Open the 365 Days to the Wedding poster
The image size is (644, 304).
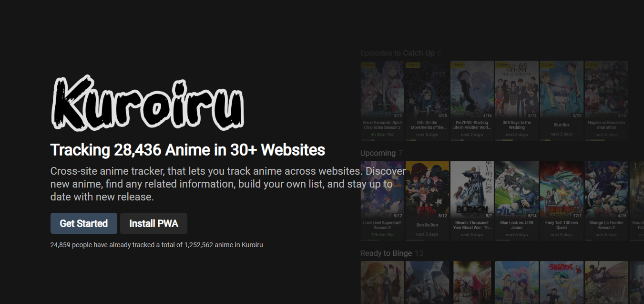(x=517, y=90)
